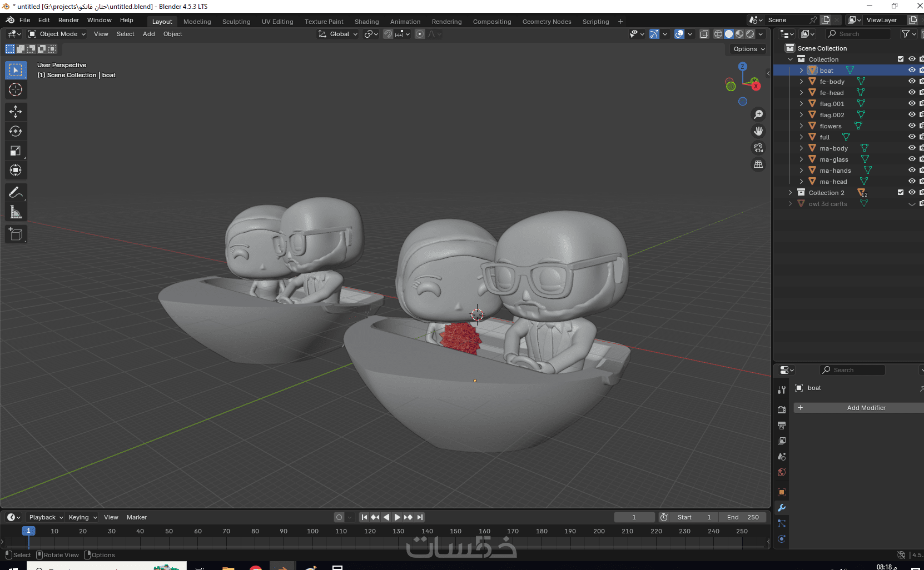Hide the fe-head object in outliner
The width and height of the screenshot is (924, 570).
tap(912, 93)
